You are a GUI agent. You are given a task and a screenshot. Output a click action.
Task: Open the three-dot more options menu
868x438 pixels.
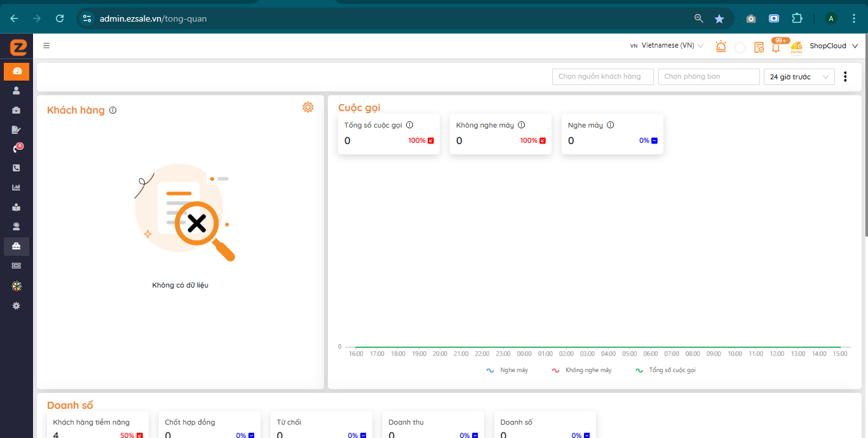pos(845,77)
